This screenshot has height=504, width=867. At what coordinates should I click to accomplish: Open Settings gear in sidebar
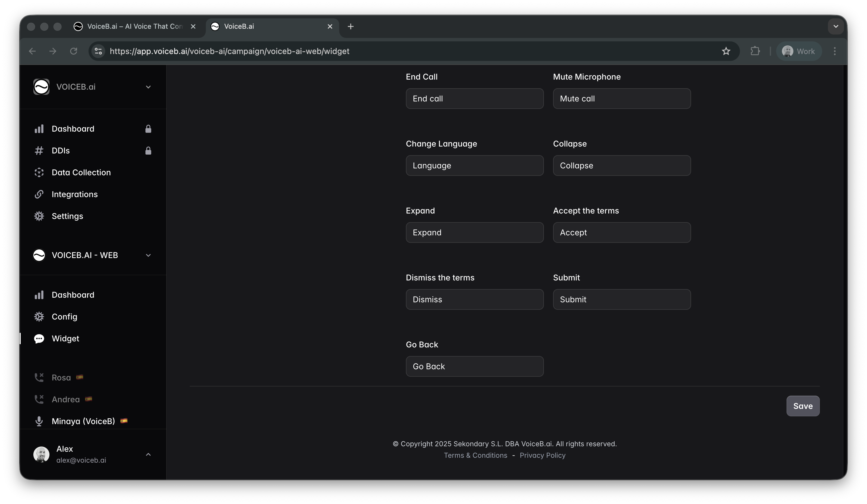pos(39,216)
